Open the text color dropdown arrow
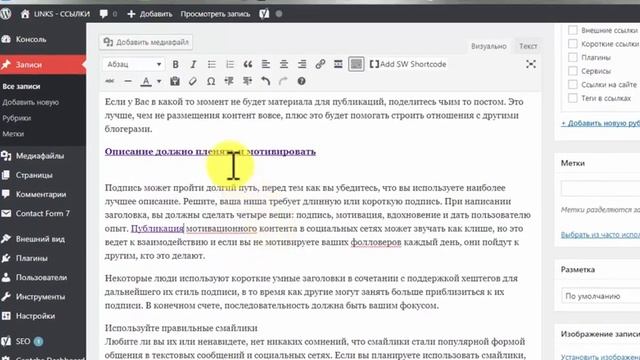The width and height of the screenshot is (640, 360). click(159, 81)
